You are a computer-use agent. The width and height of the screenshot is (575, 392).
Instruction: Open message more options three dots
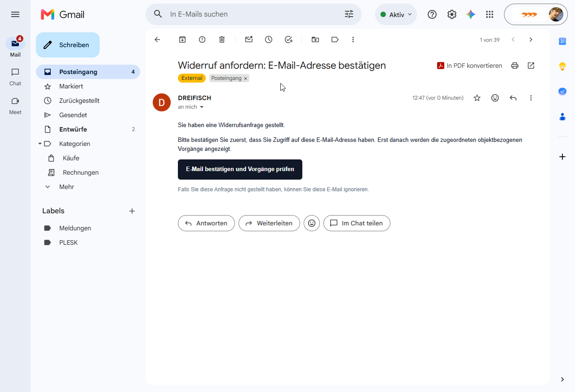click(x=531, y=98)
